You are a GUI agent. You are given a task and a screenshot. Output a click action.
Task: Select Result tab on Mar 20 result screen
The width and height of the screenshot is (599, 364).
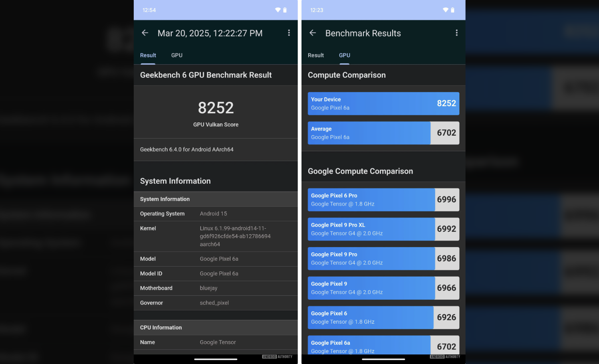(148, 55)
